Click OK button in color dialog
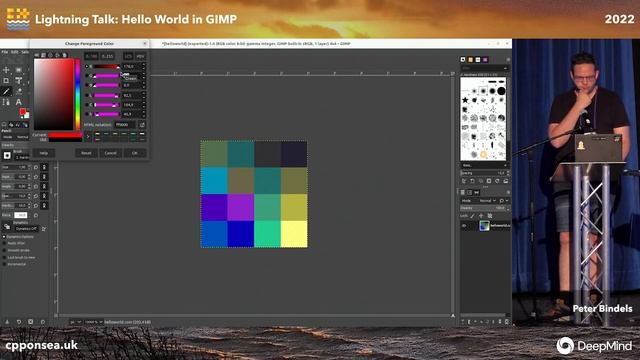 click(135, 153)
